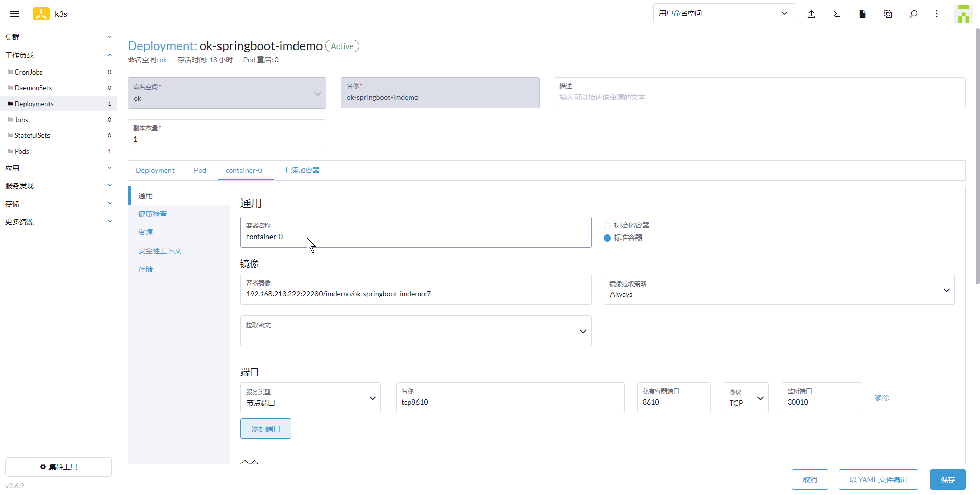Click the 容器镜像 input field
Viewport: 980px width, 495px height.
tap(415, 294)
